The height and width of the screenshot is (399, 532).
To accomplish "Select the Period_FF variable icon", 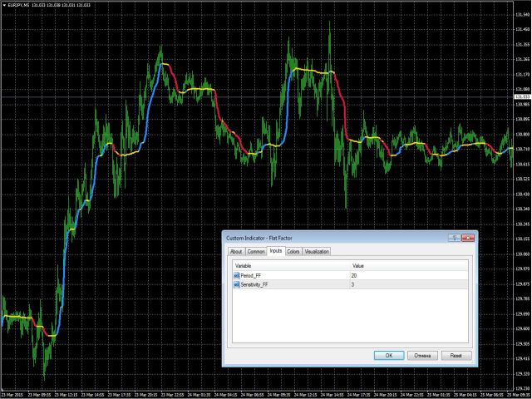I will [236, 275].
